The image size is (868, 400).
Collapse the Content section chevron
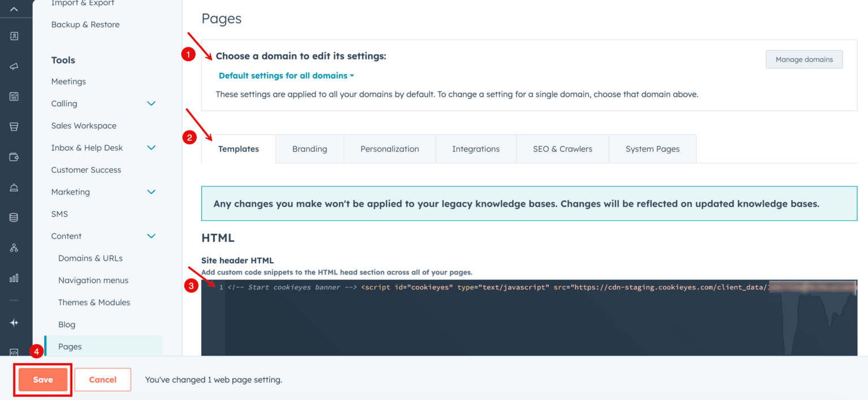click(x=151, y=236)
